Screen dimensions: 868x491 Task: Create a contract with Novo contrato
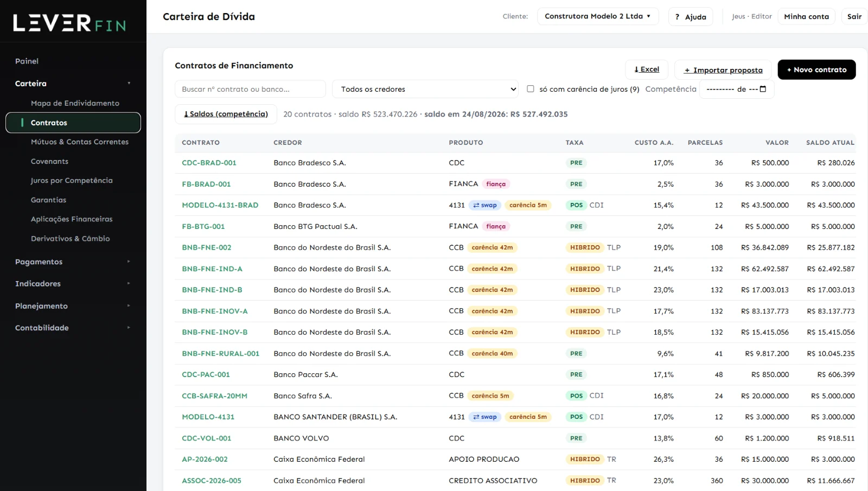point(816,69)
